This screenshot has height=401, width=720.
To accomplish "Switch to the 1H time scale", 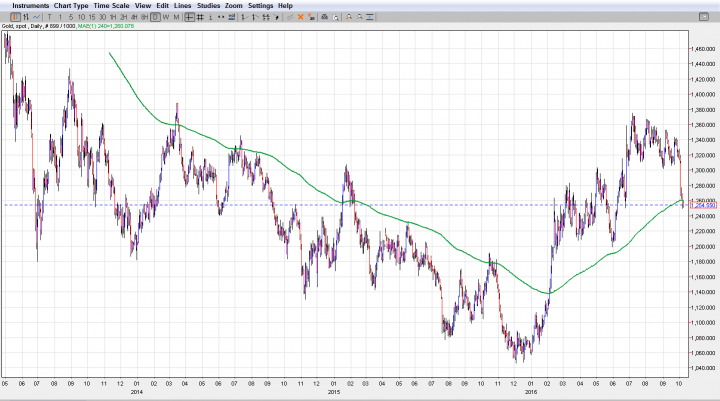I will click(x=111, y=17).
